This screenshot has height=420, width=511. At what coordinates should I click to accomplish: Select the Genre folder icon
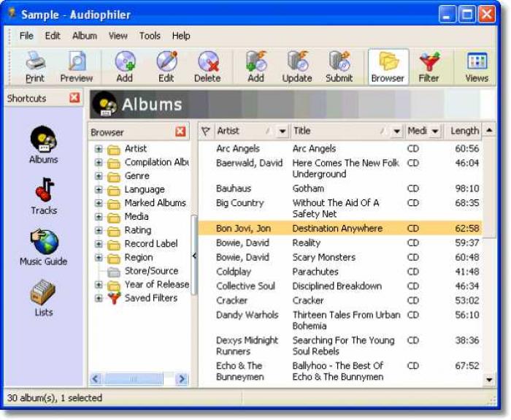[x=114, y=177]
